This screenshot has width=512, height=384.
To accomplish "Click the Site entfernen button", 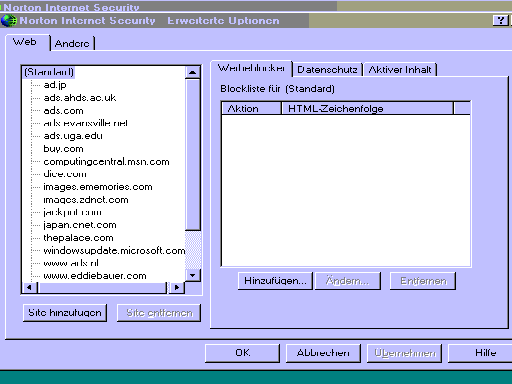I will pos(159,313).
